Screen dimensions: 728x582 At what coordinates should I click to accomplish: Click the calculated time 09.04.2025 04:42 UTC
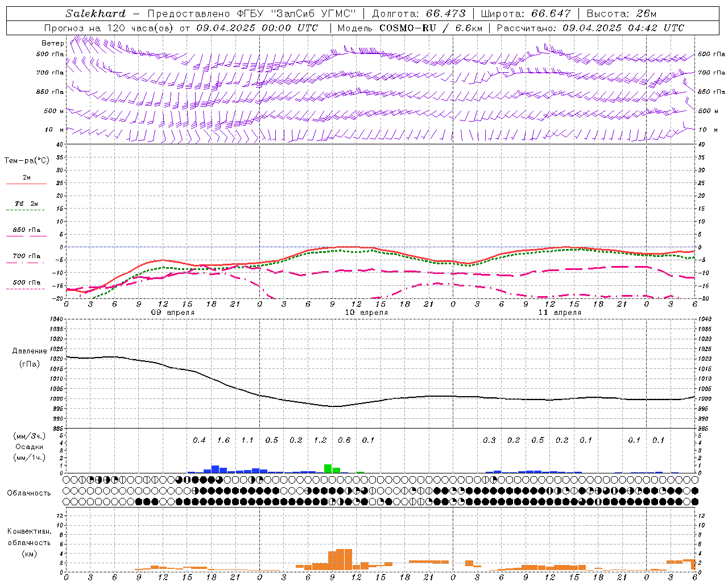pos(623,28)
